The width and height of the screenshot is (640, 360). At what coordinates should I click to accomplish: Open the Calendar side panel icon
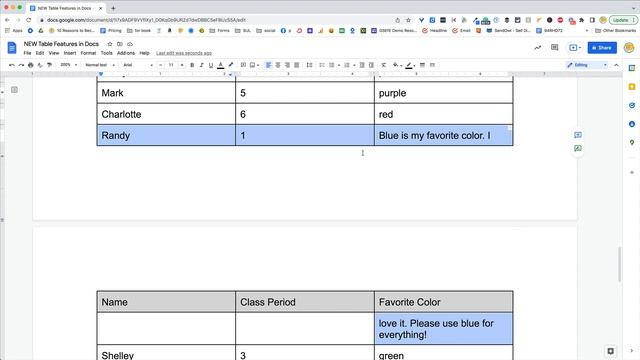point(632,68)
